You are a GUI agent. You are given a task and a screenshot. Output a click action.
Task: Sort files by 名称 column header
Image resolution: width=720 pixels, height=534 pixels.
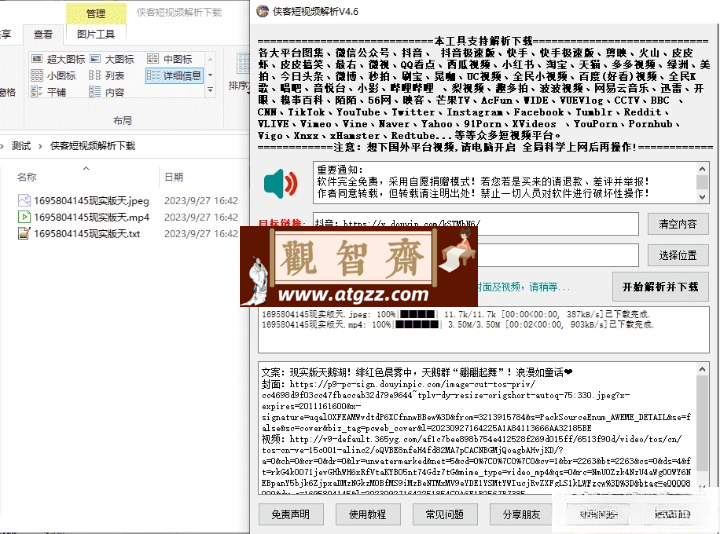pyautogui.click(x=27, y=177)
